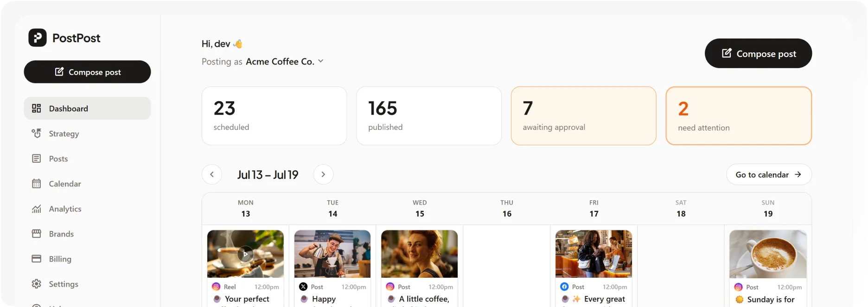Open the Calendar menu item
This screenshot has width=868, height=307.
[87, 184]
